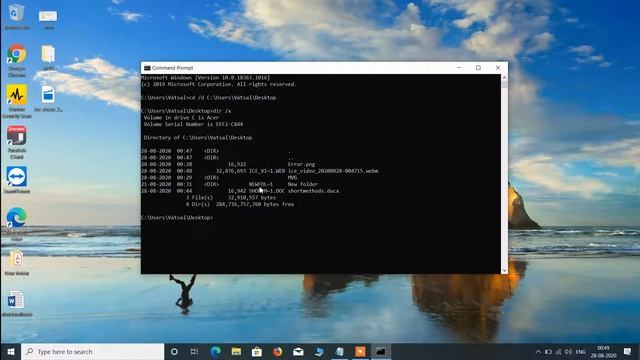
Task: Click the Command Prompt scrollbar thumb
Action: pyautogui.click(x=504, y=84)
